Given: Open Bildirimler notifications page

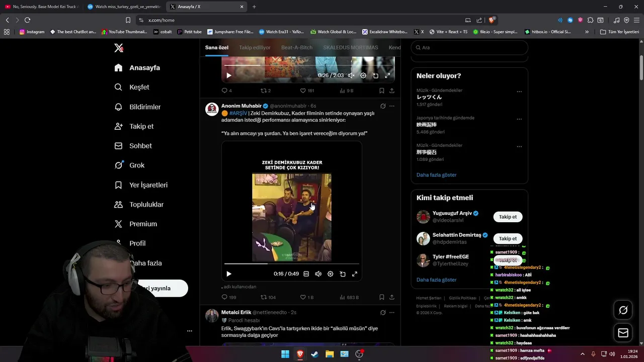Looking at the screenshot, I should click(x=138, y=107).
